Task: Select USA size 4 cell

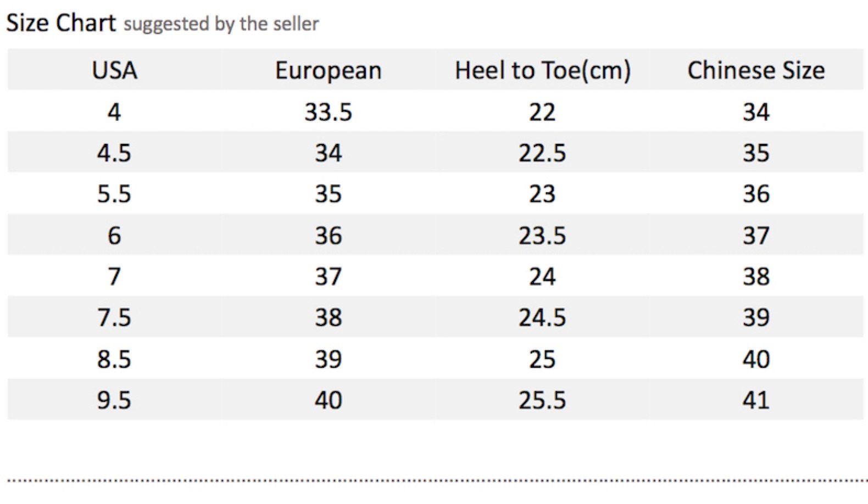Action: [114, 112]
